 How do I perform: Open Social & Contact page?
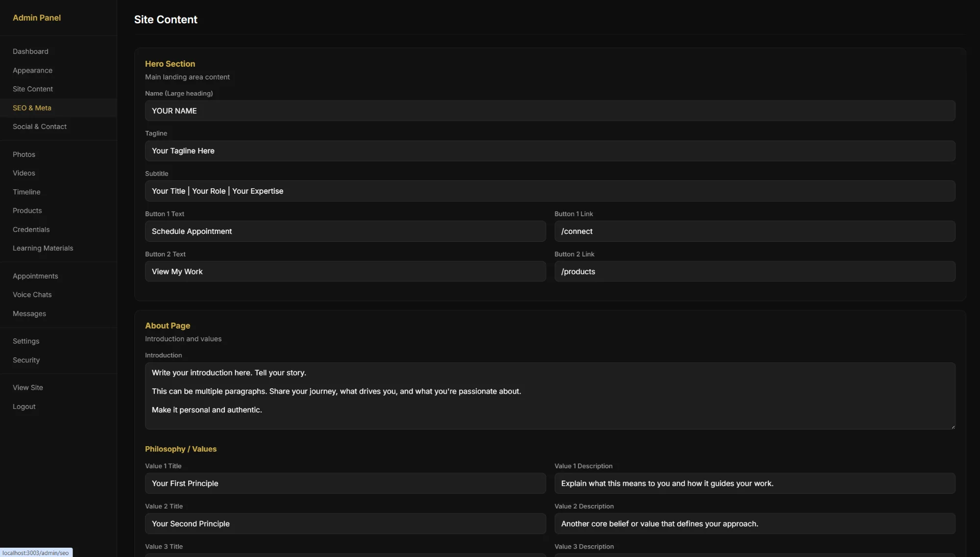pos(40,127)
